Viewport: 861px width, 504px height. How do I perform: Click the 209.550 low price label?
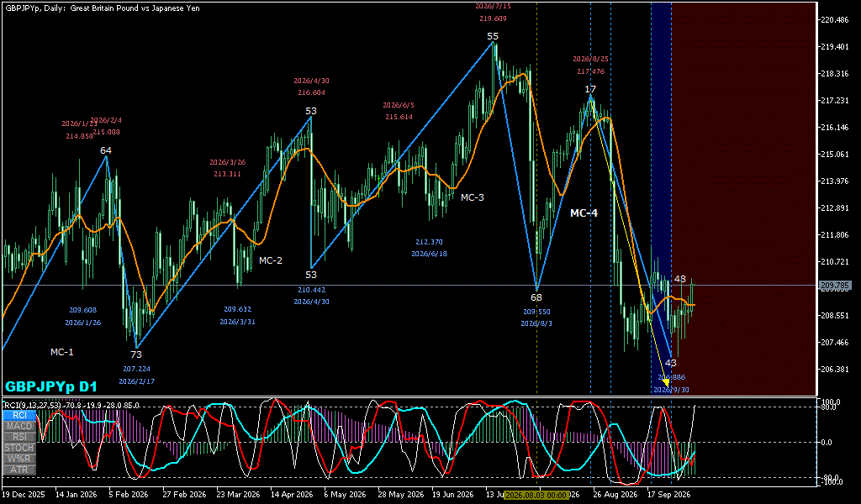pos(536,312)
